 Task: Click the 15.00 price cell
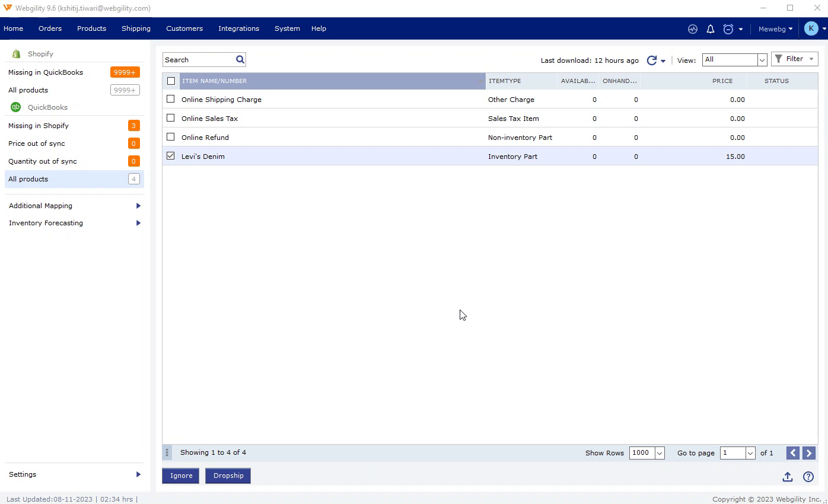tap(735, 157)
